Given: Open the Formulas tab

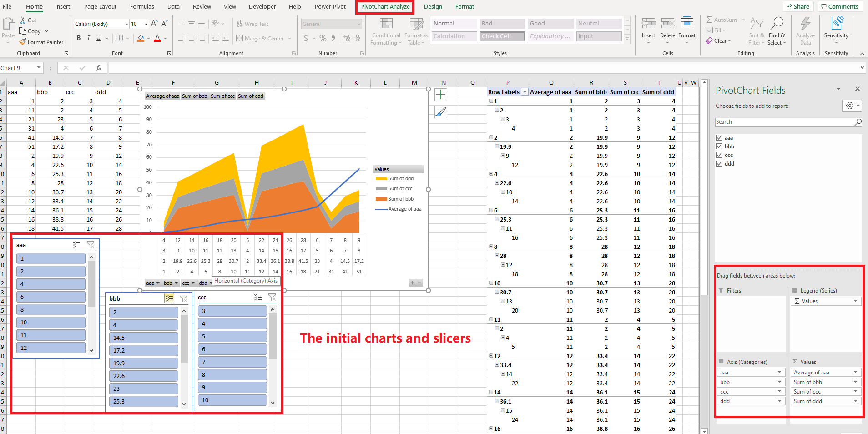Looking at the screenshot, I should tap(142, 7).
